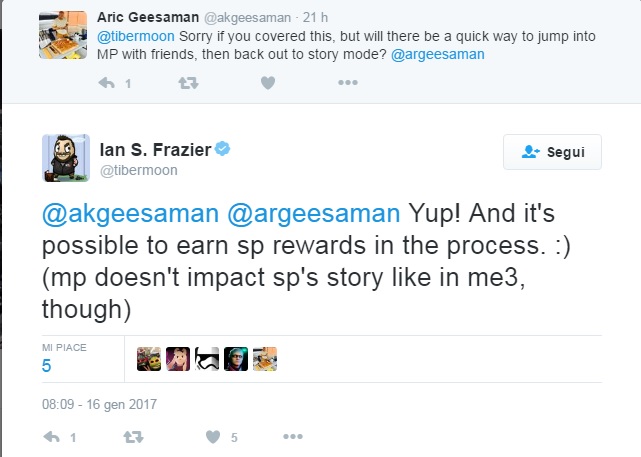Viewport: 641px width, 457px height.
Task: Click the last liker avatar in row
Action: pyautogui.click(x=265, y=359)
